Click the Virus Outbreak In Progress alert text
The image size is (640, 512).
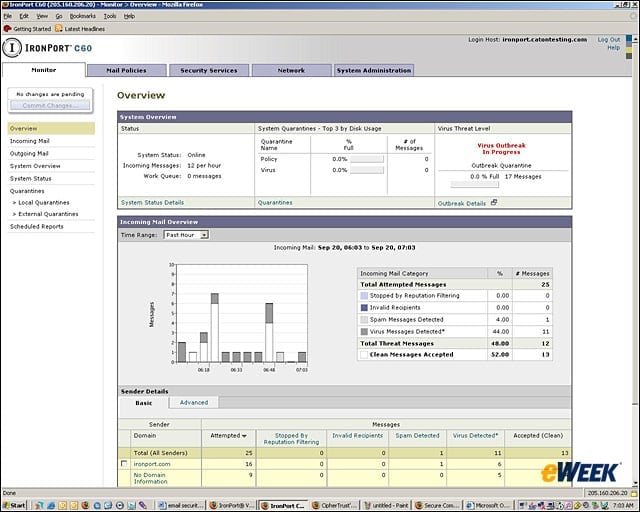tap(501, 149)
